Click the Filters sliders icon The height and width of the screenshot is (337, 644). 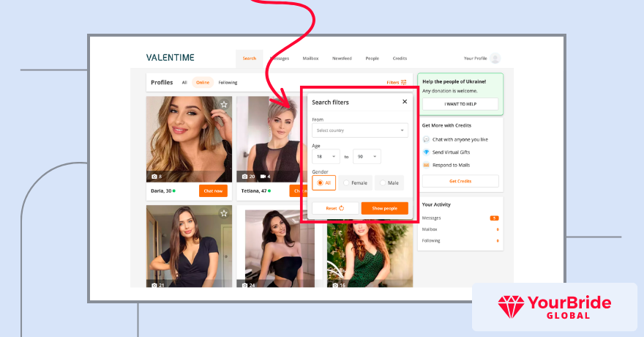click(404, 82)
